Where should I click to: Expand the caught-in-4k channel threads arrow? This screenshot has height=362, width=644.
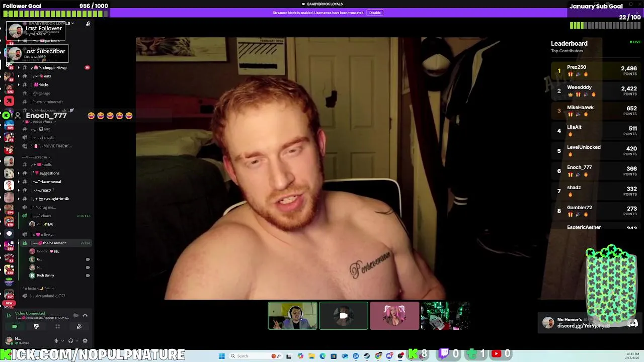[x=19, y=199]
